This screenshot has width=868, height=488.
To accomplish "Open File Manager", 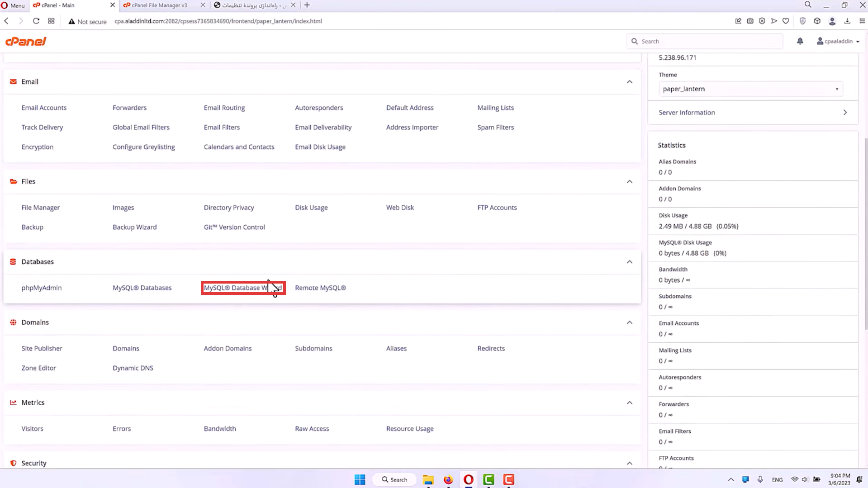I will 41,208.
